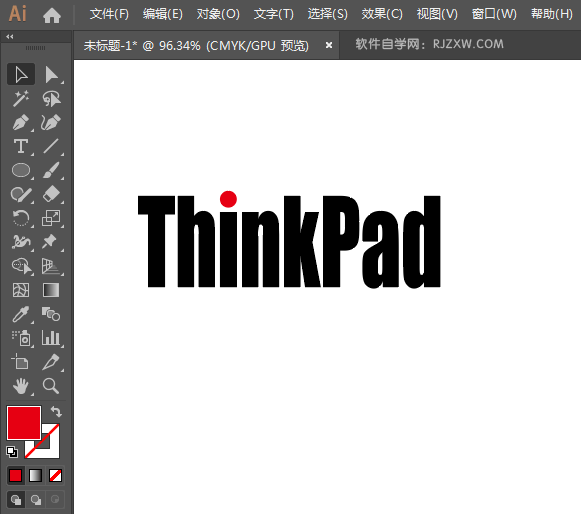The width and height of the screenshot is (581, 514).
Task: Select the Symbol Sprayer tool
Action: pos(21,338)
